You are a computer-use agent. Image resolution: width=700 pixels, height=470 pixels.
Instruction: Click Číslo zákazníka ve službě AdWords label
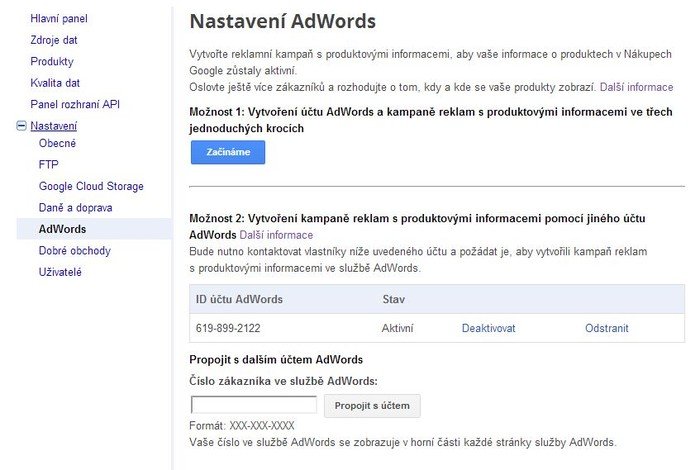click(x=283, y=381)
